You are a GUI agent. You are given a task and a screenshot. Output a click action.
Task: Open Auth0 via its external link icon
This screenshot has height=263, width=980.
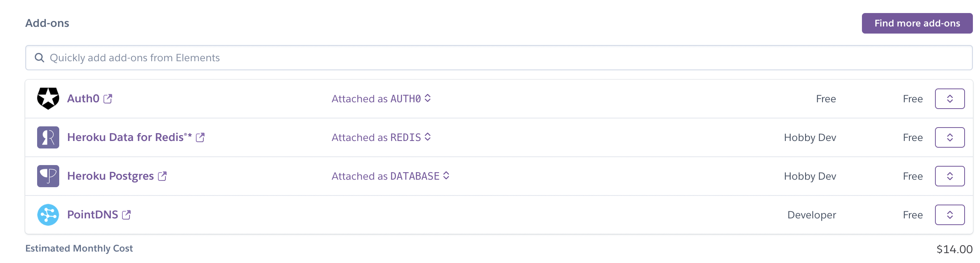click(x=107, y=98)
